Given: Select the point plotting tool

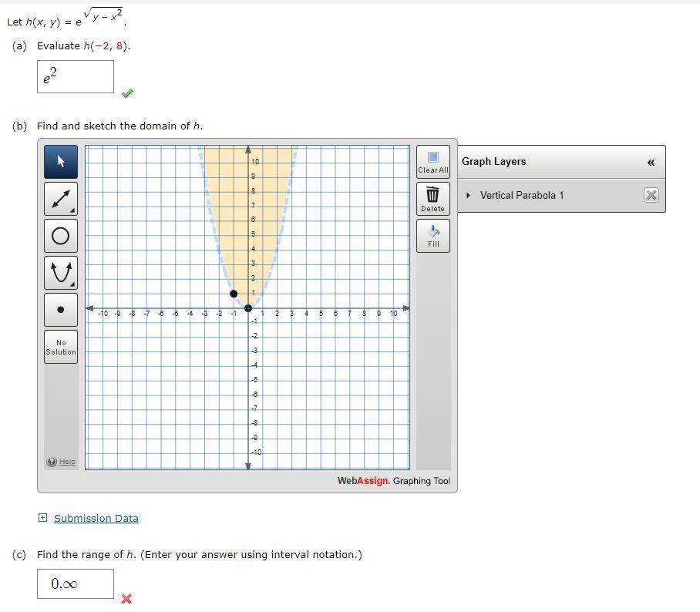Looking at the screenshot, I should [x=60, y=309].
